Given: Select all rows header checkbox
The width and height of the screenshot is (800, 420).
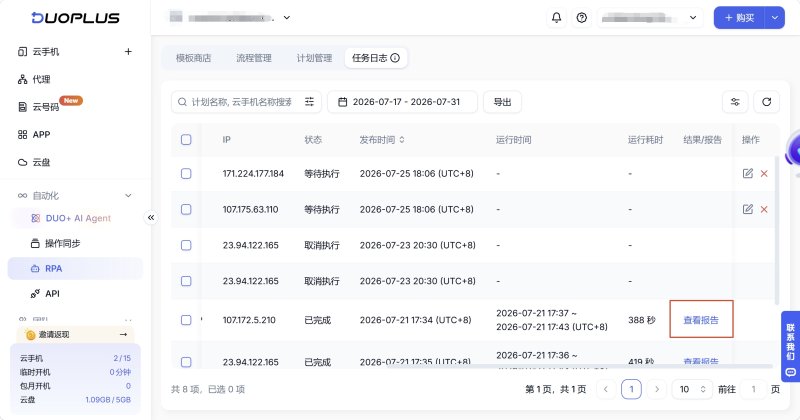Looking at the screenshot, I should [186, 140].
